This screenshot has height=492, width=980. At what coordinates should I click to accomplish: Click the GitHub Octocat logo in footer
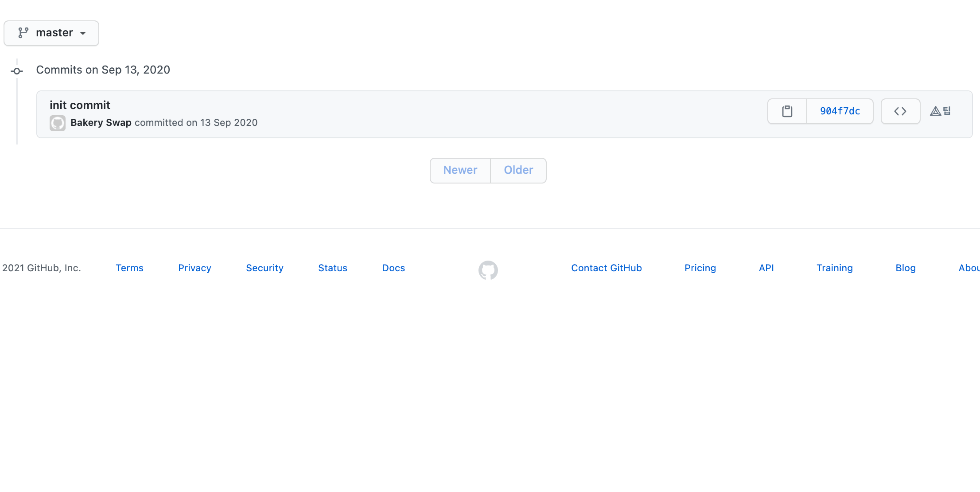pos(488,270)
